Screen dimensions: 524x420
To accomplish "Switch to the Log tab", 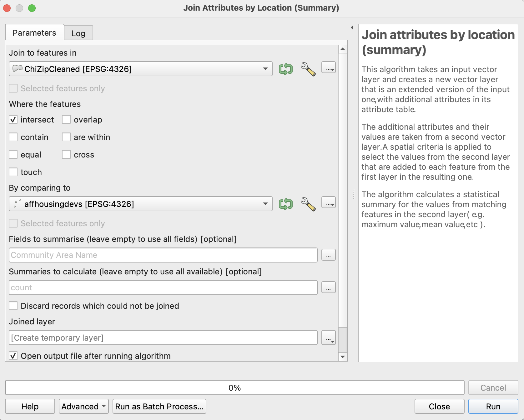I will (78, 33).
